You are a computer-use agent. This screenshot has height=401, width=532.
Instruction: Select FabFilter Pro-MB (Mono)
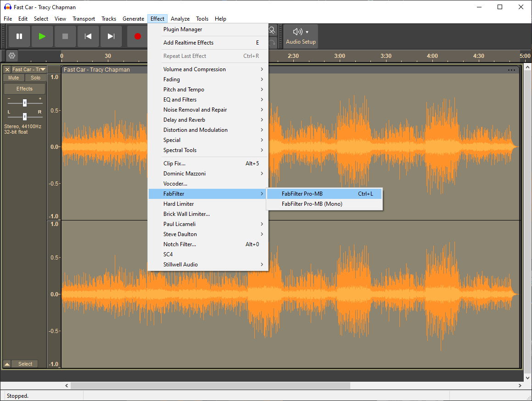tap(325, 204)
